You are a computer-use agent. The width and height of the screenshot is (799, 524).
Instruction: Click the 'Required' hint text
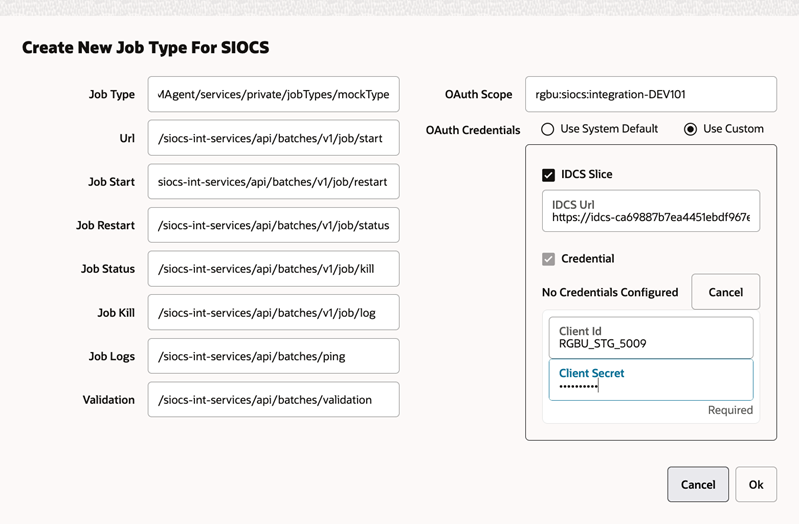click(x=730, y=410)
